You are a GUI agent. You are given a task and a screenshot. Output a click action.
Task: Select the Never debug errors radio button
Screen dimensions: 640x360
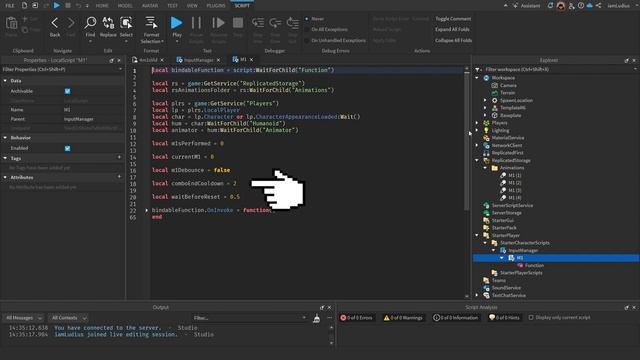tap(307, 19)
